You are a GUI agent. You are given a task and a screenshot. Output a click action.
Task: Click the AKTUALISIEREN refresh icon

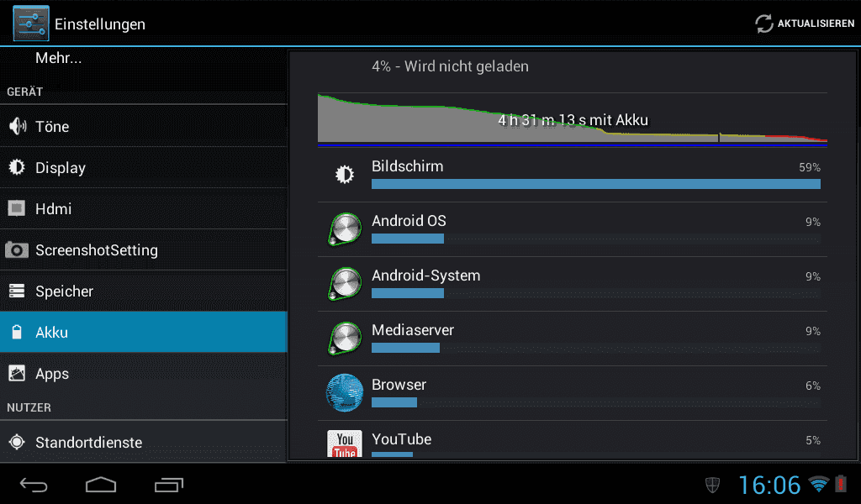point(763,24)
